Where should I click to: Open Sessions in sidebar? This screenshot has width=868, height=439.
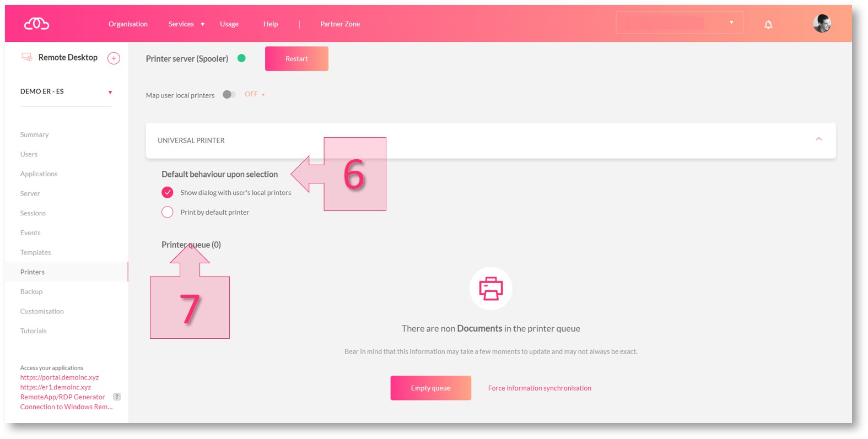coord(33,213)
